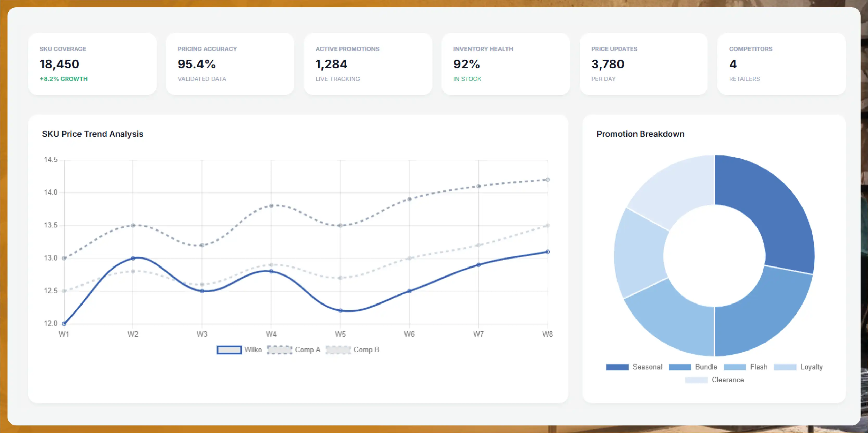868x433 pixels.
Task: Toggle the Comp B legend entry
Action: click(x=352, y=350)
